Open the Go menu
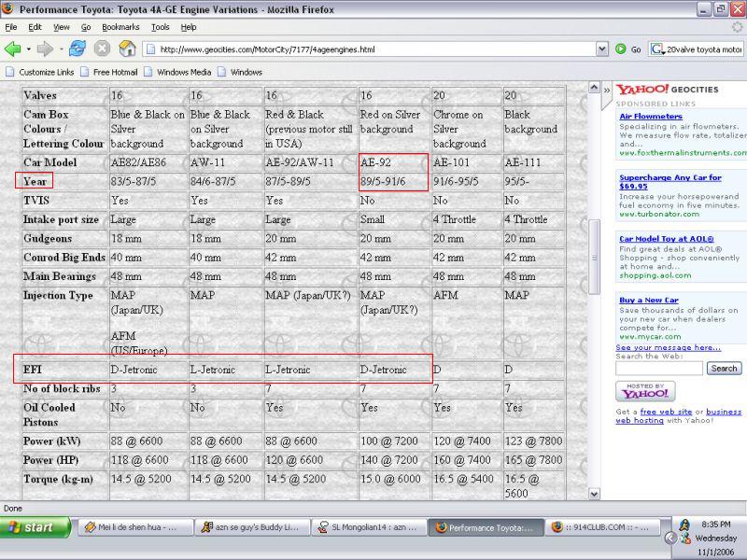Viewport: 747px width, 560px height. 86,27
